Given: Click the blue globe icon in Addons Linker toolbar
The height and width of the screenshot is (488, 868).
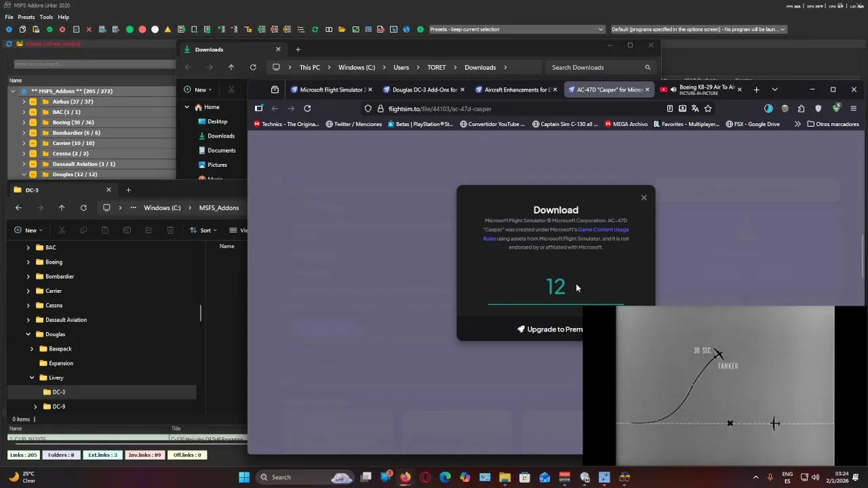Looking at the screenshot, I should coord(406,29).
